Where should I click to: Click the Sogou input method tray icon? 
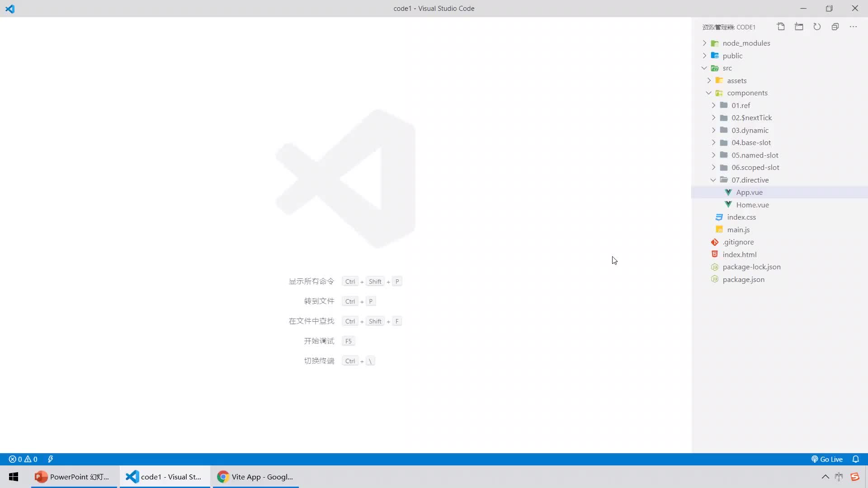(855, 477)
